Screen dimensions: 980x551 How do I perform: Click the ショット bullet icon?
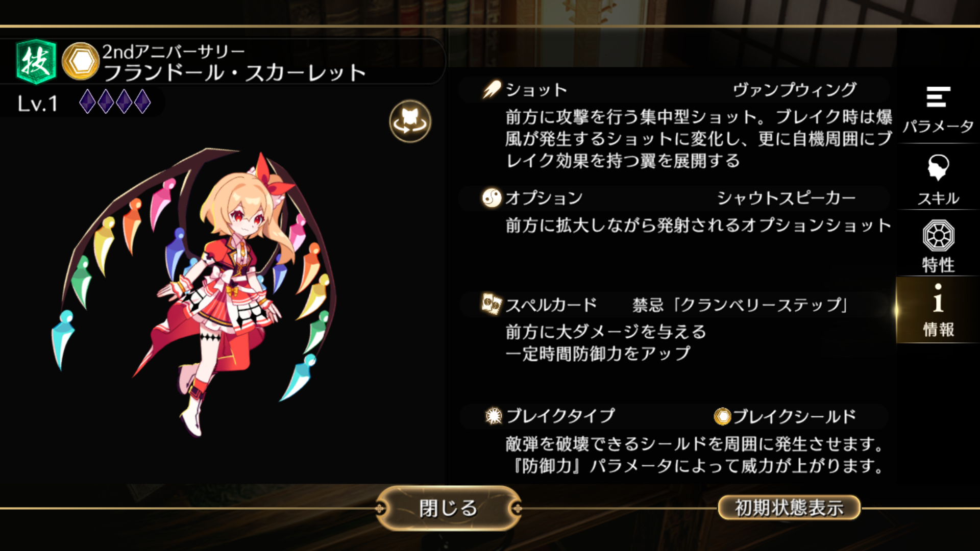click(492, 89)
